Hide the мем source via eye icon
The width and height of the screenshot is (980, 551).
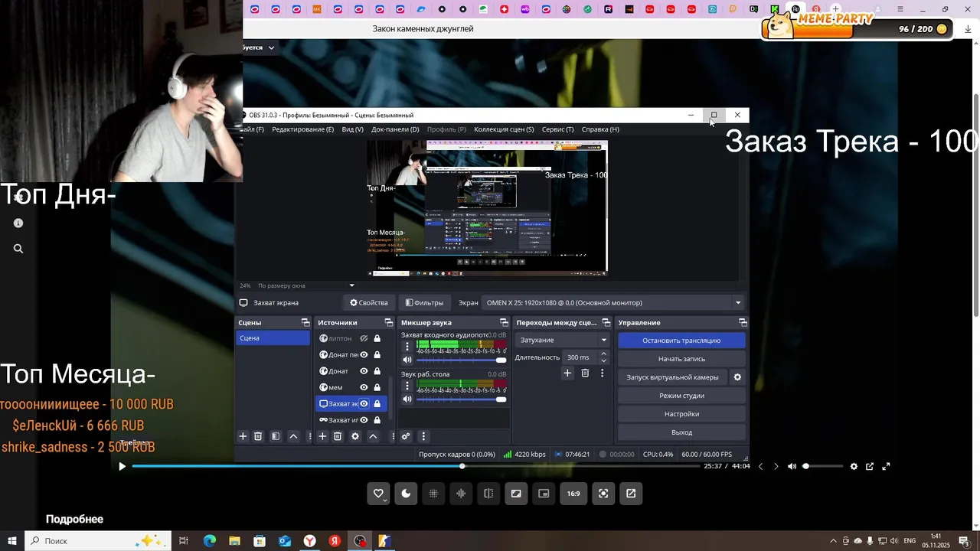(364, 387)
